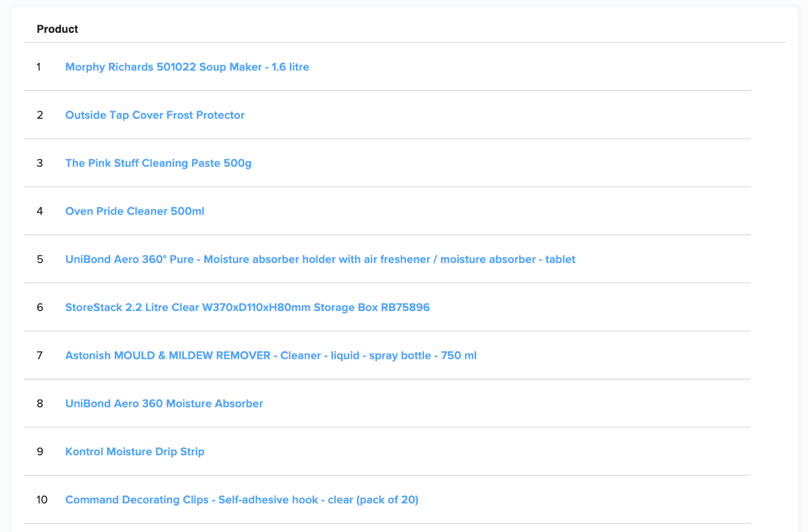The width and height of the screenshot is (808, 532).
Task: Click rank number 8 beside UniBond Moisture Absorber
Action: [x=40, y=403]
